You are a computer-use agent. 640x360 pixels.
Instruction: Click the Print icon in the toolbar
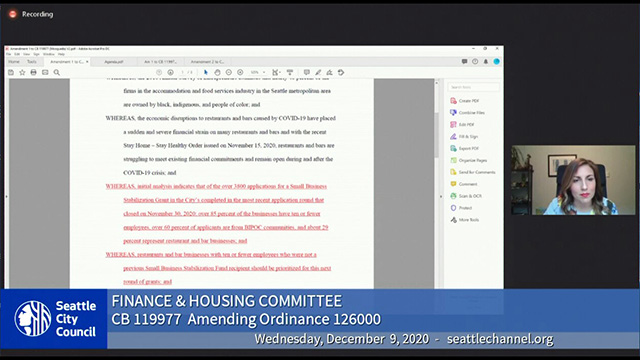33,72
